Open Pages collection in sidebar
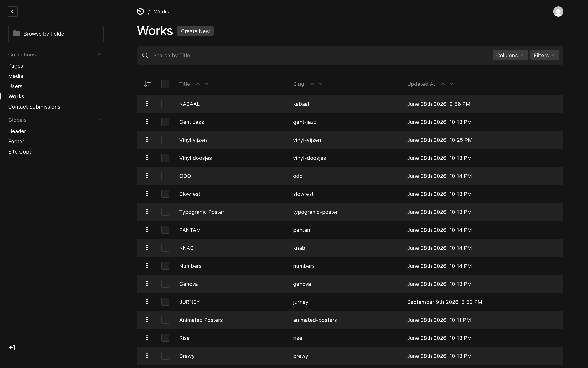Viewport: 588px width, 368px height. pyautogui.click(x=16, y=66)
